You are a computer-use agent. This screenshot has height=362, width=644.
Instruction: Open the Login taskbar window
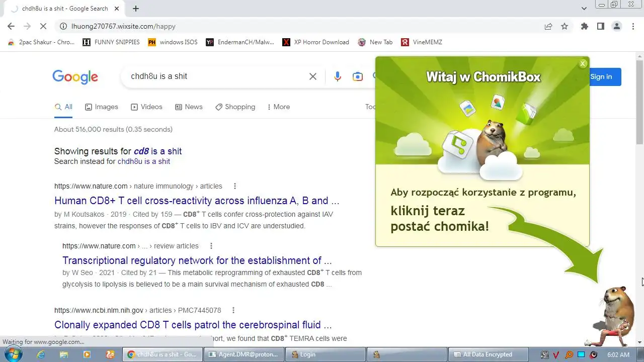(x=326, y=354)
